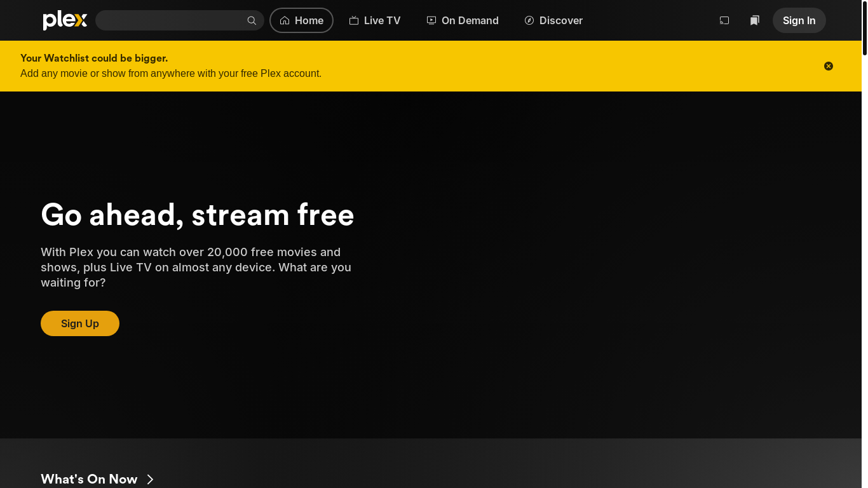This screenshot has width=868, height=488.
Task: Open the Home tab
Action: (x=302, y=20)
